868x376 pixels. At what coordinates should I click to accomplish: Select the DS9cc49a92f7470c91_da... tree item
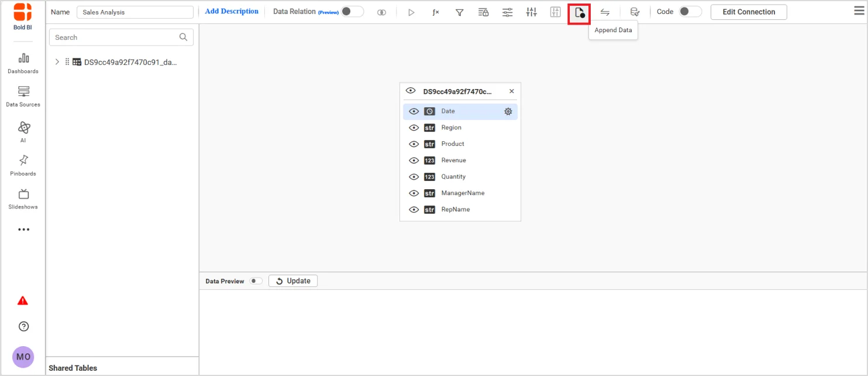click(130, 62)
